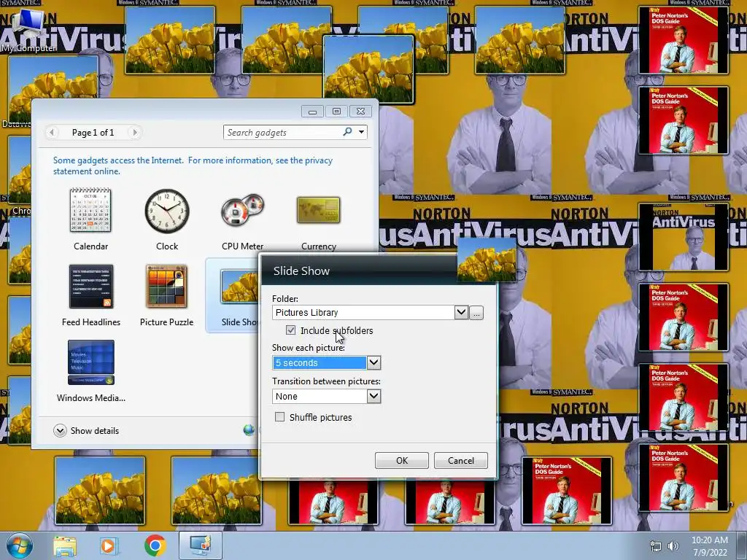Open Windows Explorer from the taskbar
Viewport: 747px width, 560px height.
65,545
